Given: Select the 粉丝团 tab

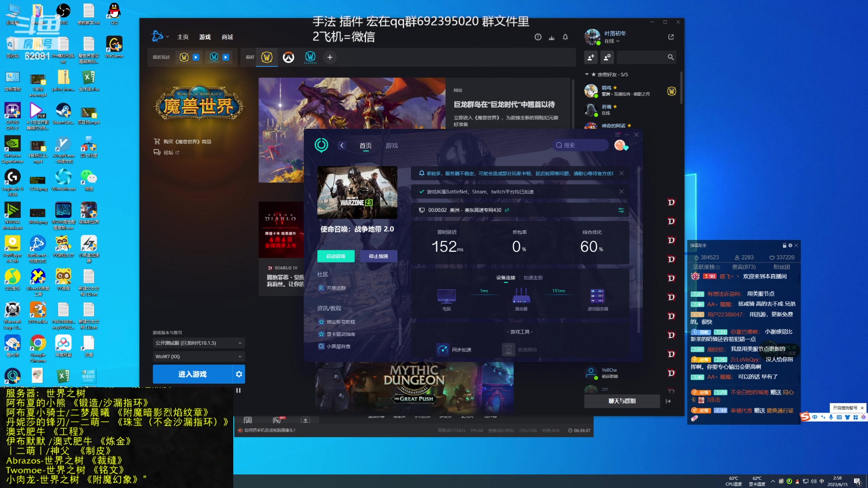Looking at the screenshot, I should (782, 267).
